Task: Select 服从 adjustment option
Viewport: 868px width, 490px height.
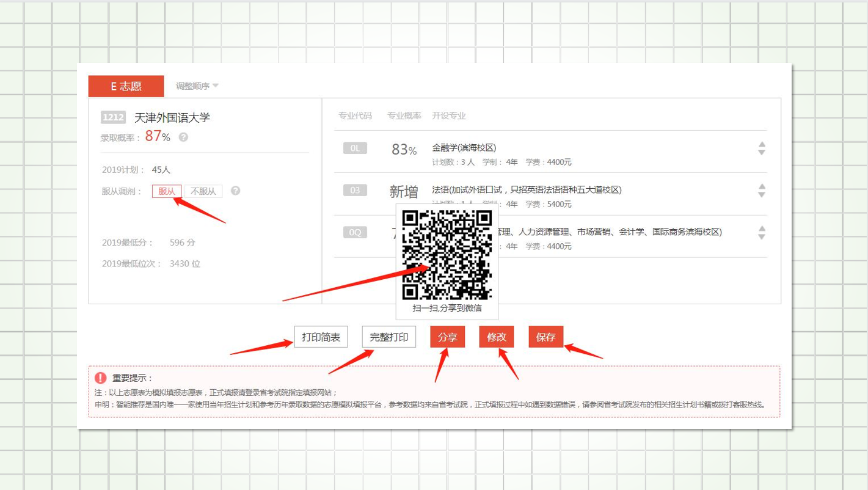Action: pyautogui.click(x=167, y=191)
